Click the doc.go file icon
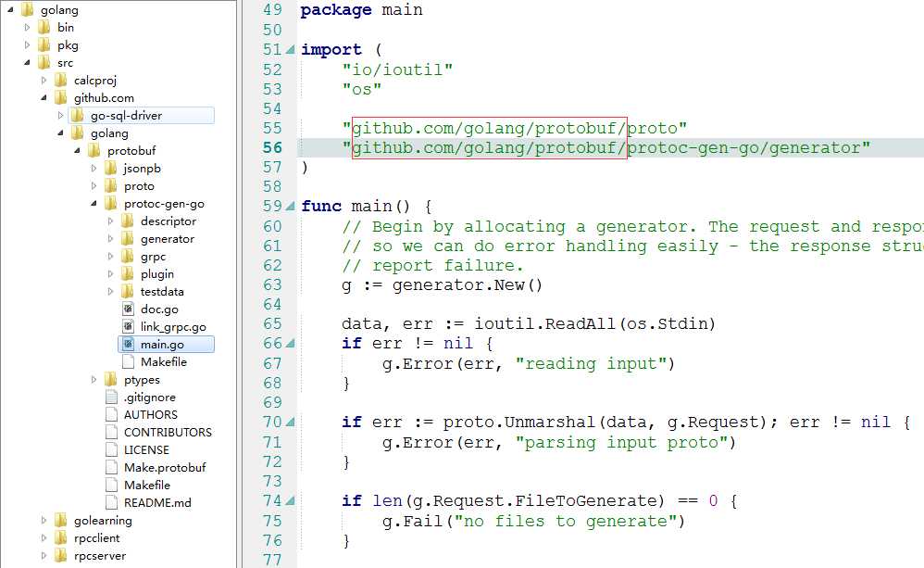Screen dimensions: 924x568 [x=128, y=309]
